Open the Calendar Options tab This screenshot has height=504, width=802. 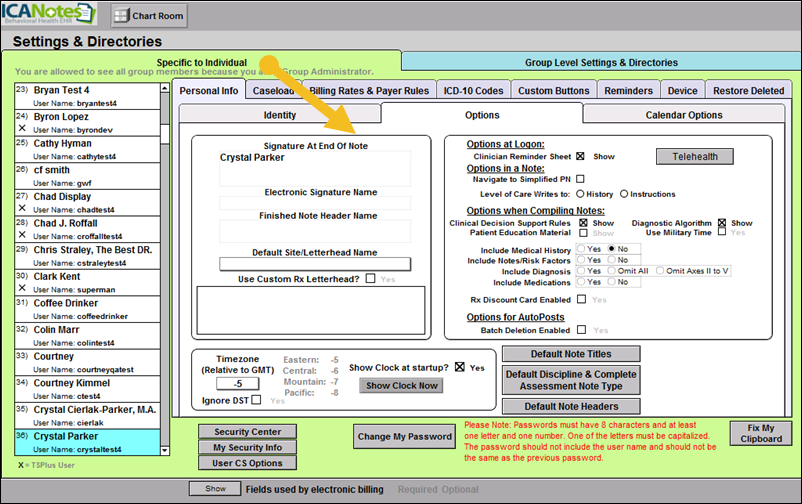pyautogui.click(x=683, y=115)
